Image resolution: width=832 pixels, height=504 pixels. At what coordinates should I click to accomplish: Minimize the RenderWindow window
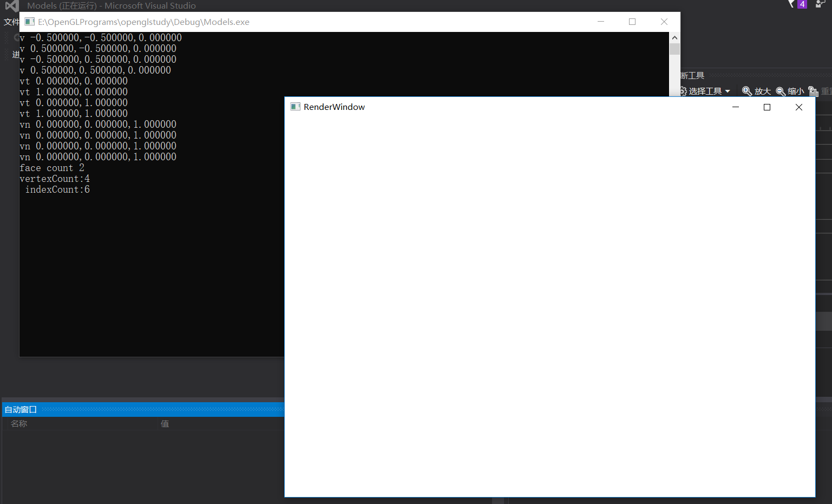(x=736, y=107)
